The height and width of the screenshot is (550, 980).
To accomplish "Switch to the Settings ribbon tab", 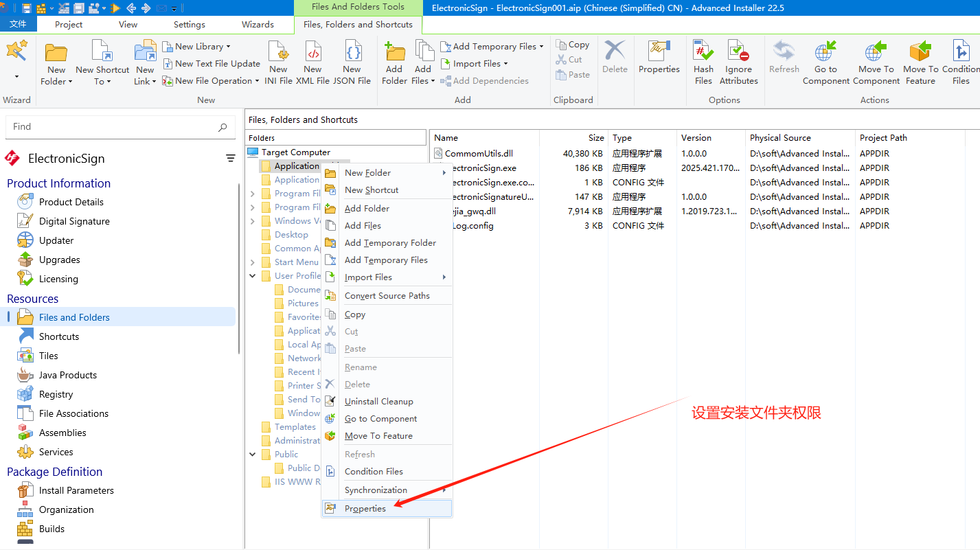I will (x=190, y=24).
